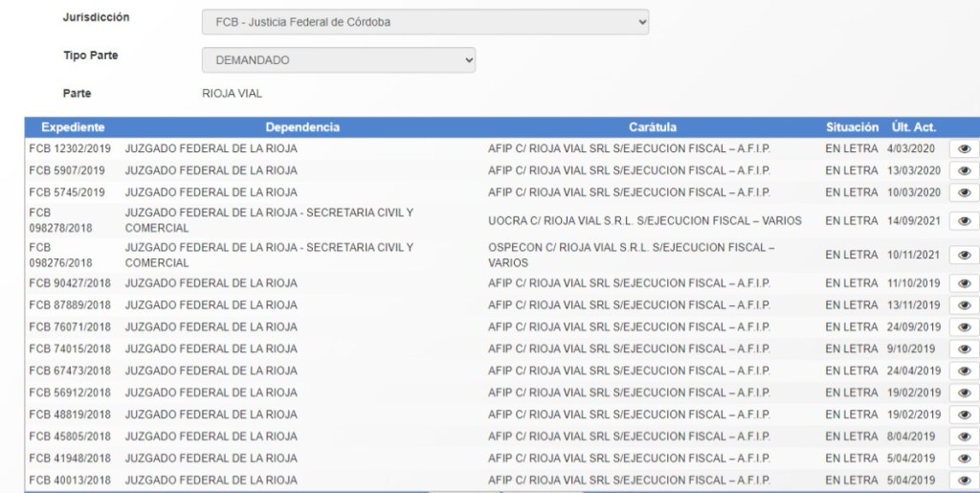Click eye icon for FCB 87889/2018

[x=964, y=305]
